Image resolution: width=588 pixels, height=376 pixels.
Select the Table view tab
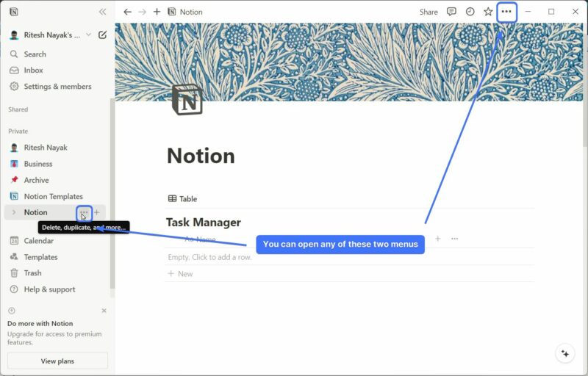point(182,199)
